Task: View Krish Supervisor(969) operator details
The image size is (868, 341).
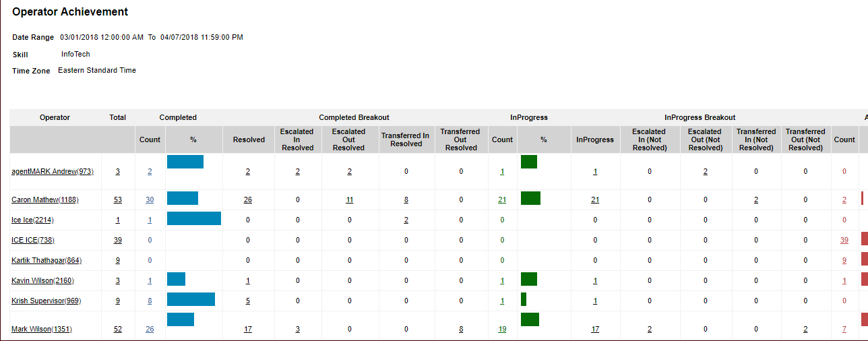Action: 46,301
